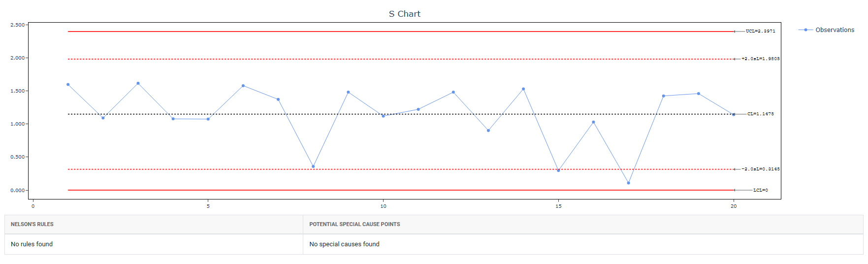Click the POTENTIAL SPECIAL CAUSE POINTS header
868x264 pixels.
coord(354,224)
